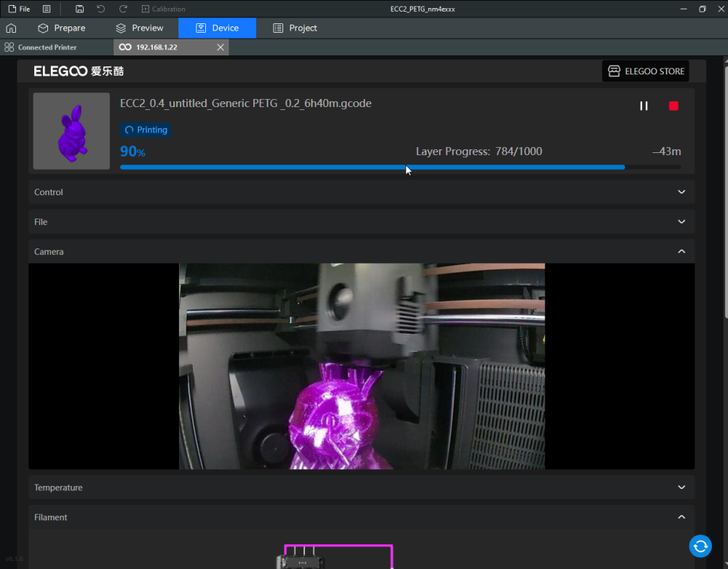Viewport: 728px width, 569px height.
Task: Expand the File section
Action: (x=362, y=221)
